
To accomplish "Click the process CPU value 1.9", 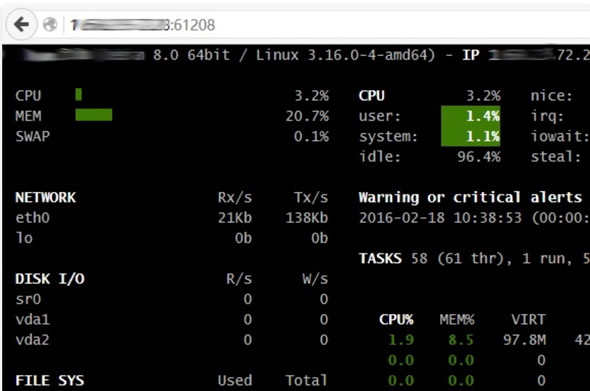I will click(x=401, y=339).
